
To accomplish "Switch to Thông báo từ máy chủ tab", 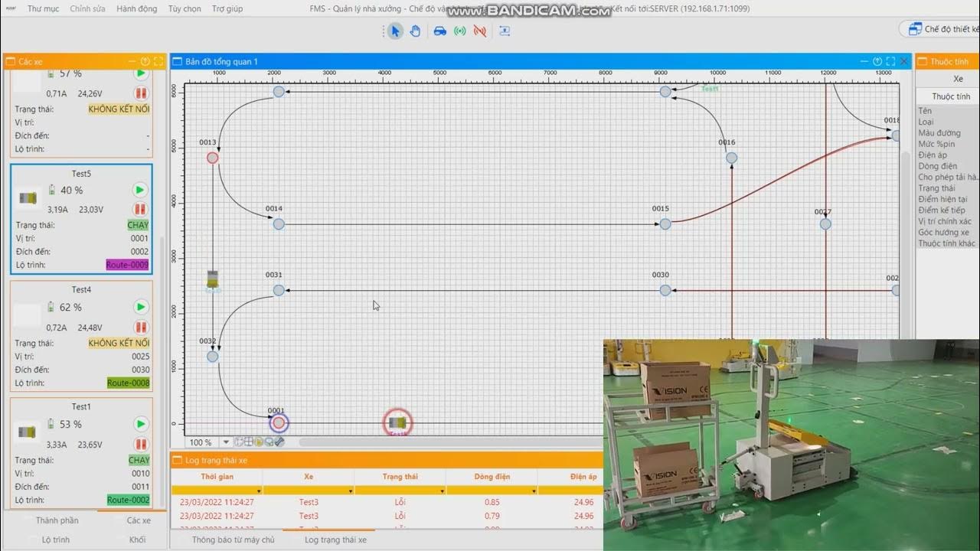I will tap(233, 540).
